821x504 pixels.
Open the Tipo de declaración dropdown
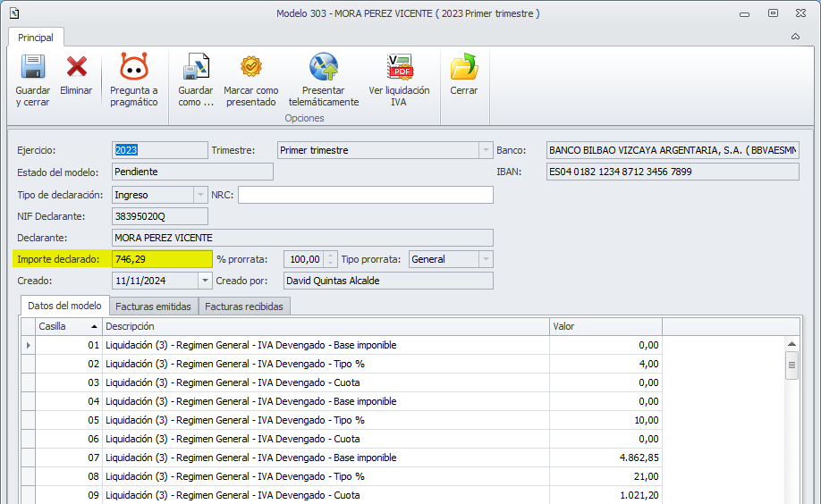pyautogui.click(x=200, y=195)
